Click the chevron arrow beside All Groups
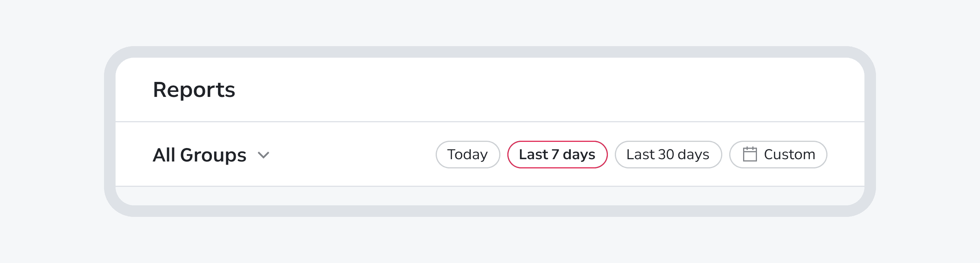 click(263, 155)
